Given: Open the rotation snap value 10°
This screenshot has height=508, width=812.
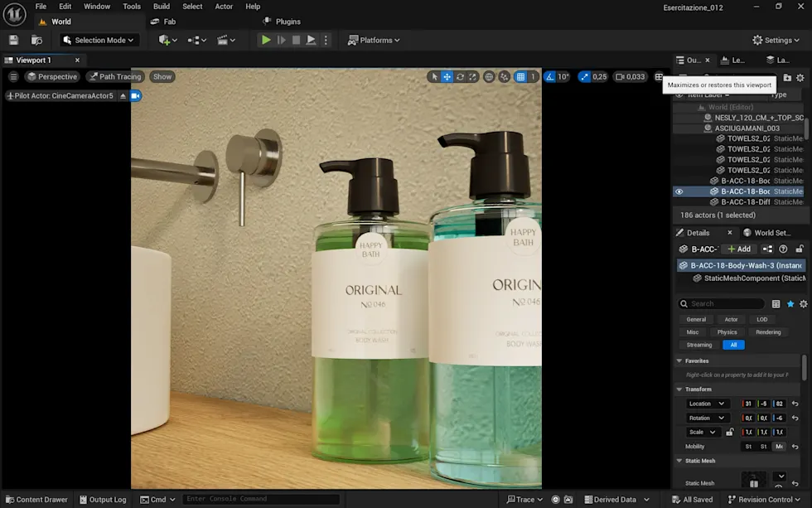Looking at the screenshot, I should (x=563, y=76).
